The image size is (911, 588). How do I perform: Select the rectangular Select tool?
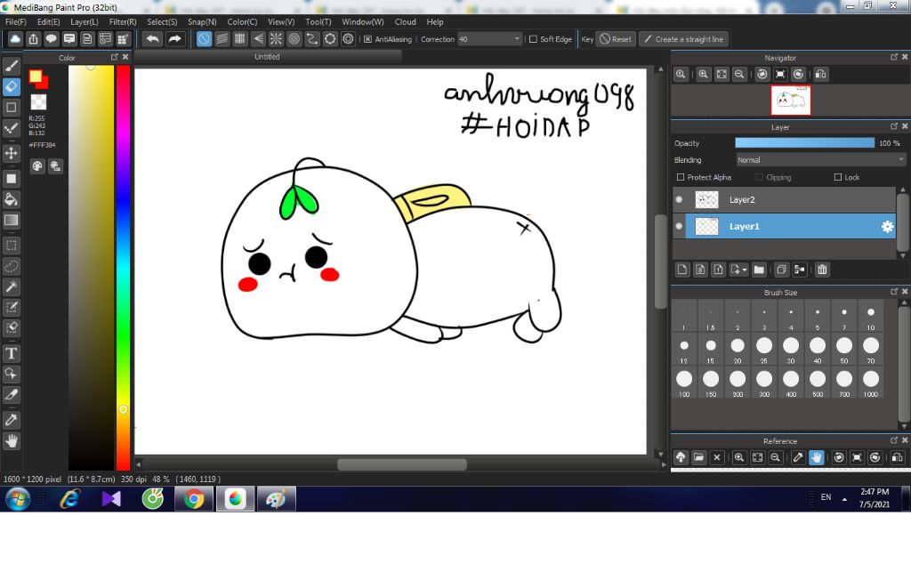(11, 246)
